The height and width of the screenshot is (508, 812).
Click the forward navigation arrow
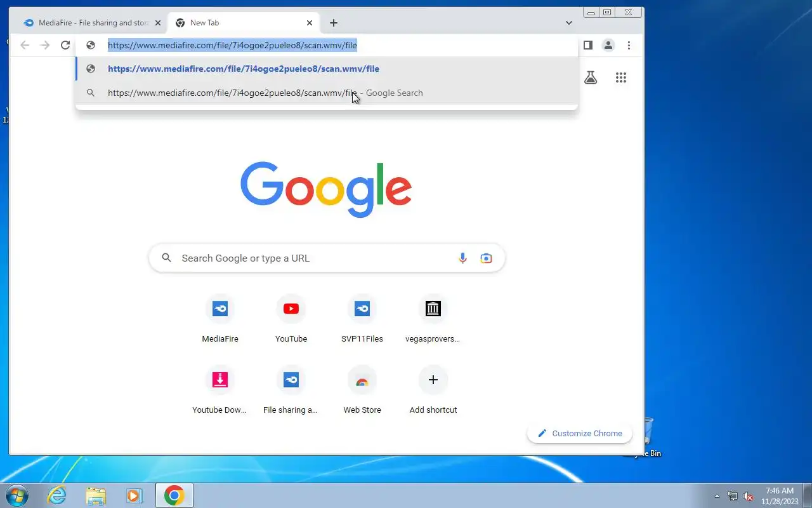tap(45, 45)
